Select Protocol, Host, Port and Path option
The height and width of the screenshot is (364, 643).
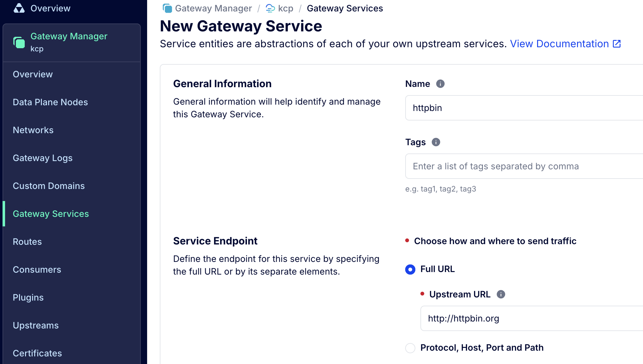pos(410,348)
